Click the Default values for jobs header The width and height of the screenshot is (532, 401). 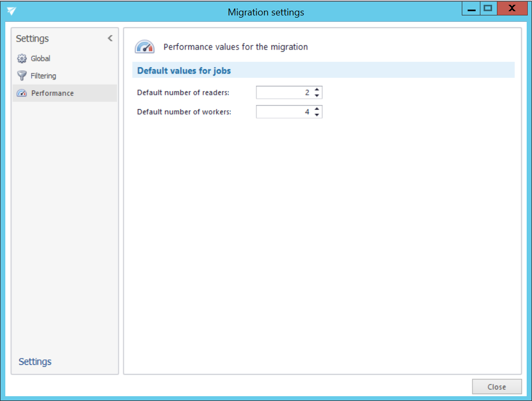click(x=184, y=70)
